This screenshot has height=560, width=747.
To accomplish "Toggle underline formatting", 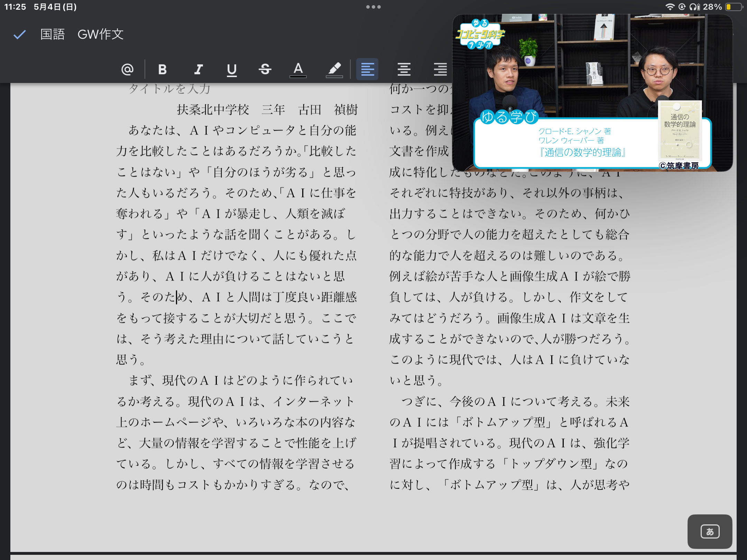I will (x=231, y=70).
